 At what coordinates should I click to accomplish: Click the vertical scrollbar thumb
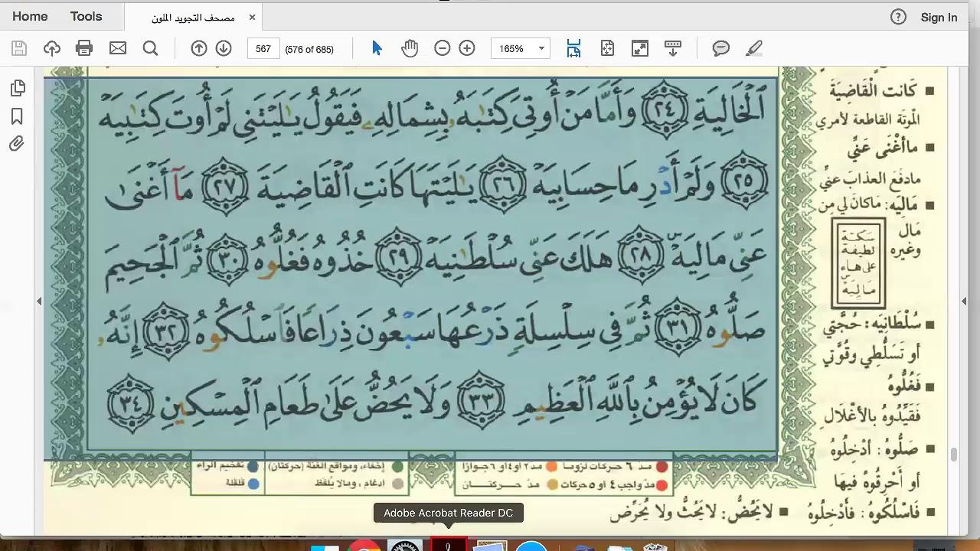pyautogui.click(x=954, y=455)
